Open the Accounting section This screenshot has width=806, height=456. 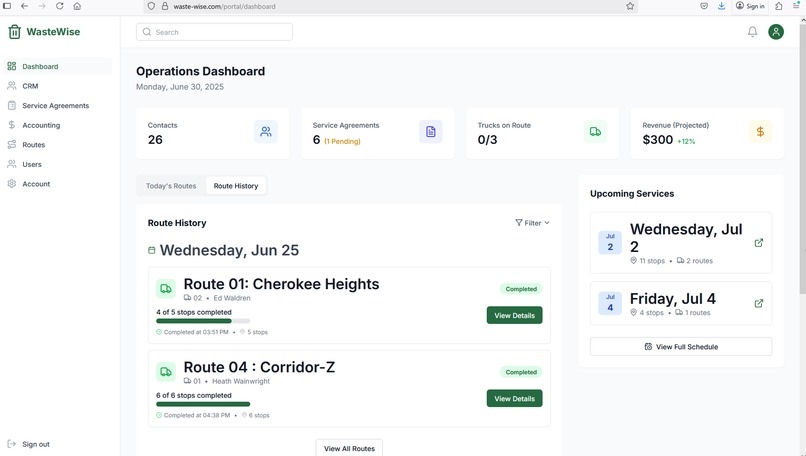pos(58,125)
